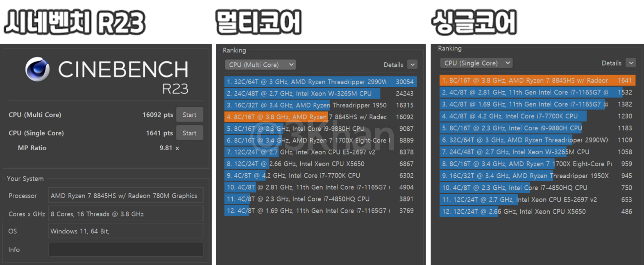Select highlighted multi core entry Ryzen 7 8845HS 16092

click(x=320, y=117)
